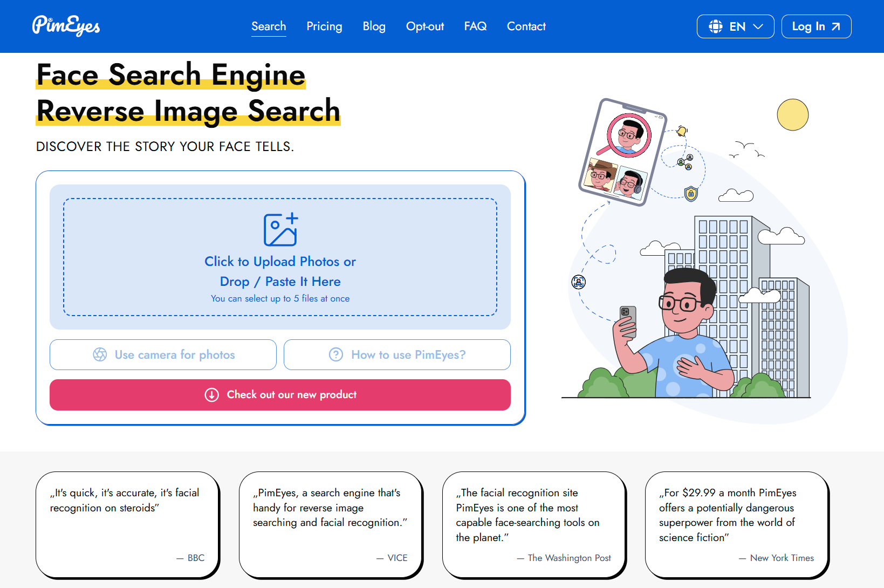
Task: Click the question mark help icon
Action: click(336, 354)
